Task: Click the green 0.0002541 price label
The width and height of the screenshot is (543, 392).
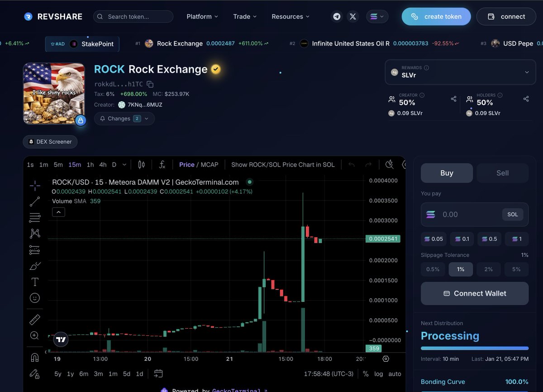Action: 382,239
